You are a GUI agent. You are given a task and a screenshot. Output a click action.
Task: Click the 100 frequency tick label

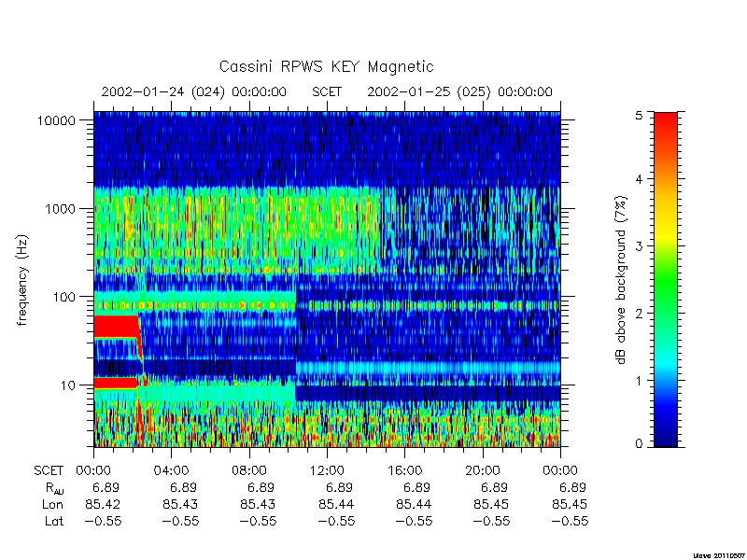(64, 297)
